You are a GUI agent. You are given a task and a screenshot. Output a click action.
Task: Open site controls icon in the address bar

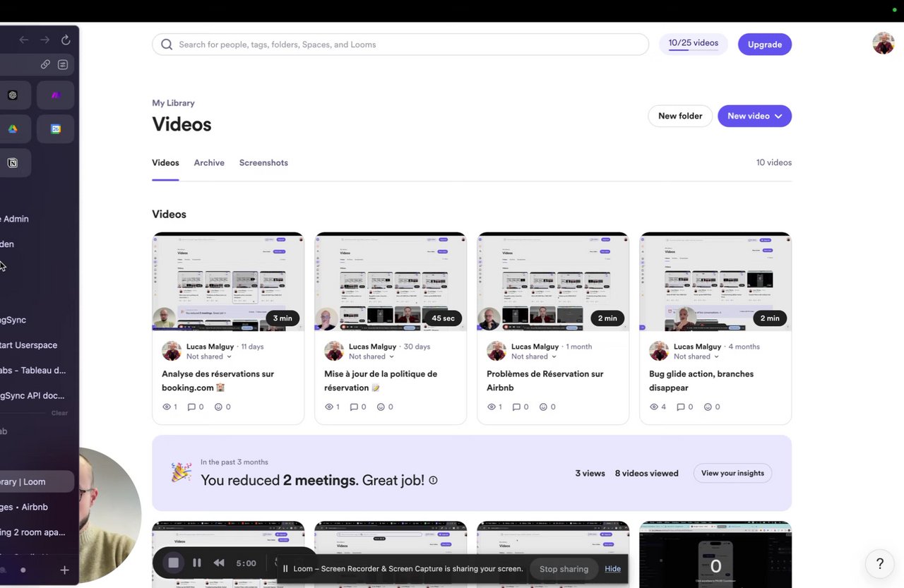(x=63, y=64)
